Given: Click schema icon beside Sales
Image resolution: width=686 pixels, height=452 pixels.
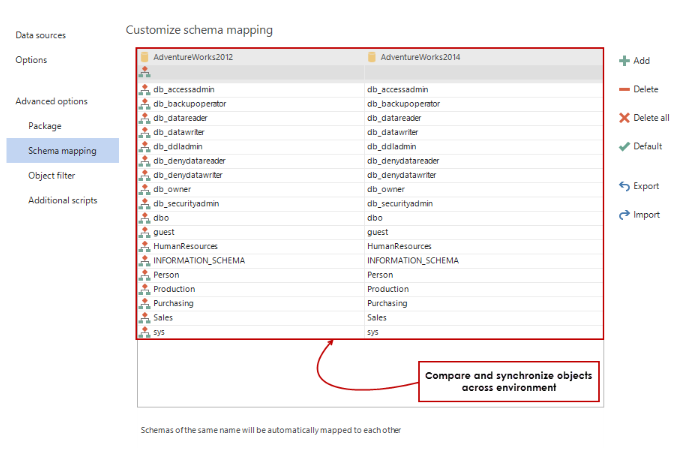Looking at the screenshot, I should [x=144, y=318].
